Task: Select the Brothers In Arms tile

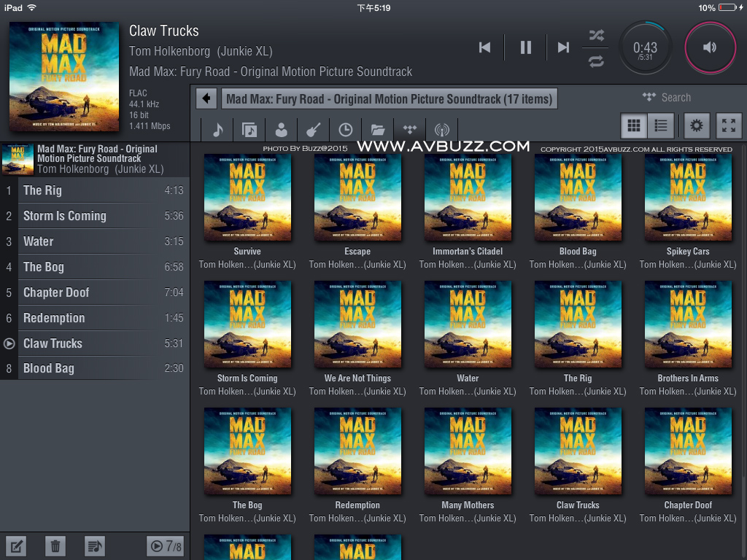Action: 688,338
